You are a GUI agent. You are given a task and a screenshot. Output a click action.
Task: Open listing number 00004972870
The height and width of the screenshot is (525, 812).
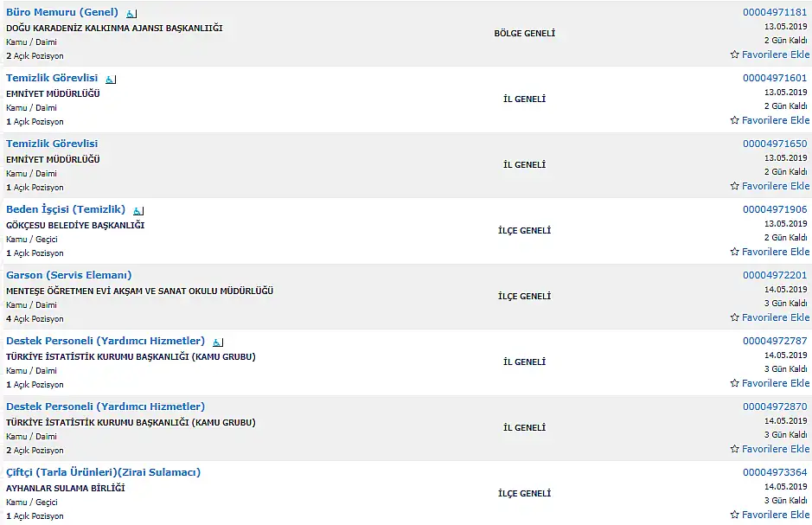point(775,407)
